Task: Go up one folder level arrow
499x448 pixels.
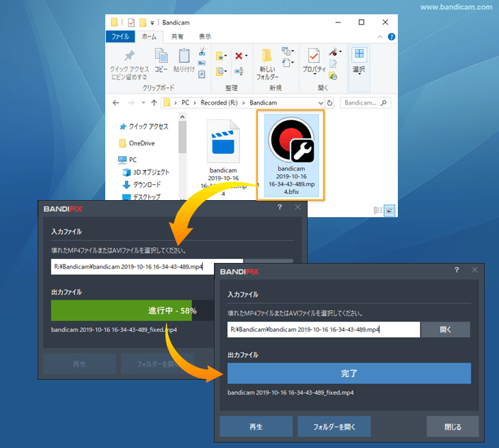Action: pos(154,102)
